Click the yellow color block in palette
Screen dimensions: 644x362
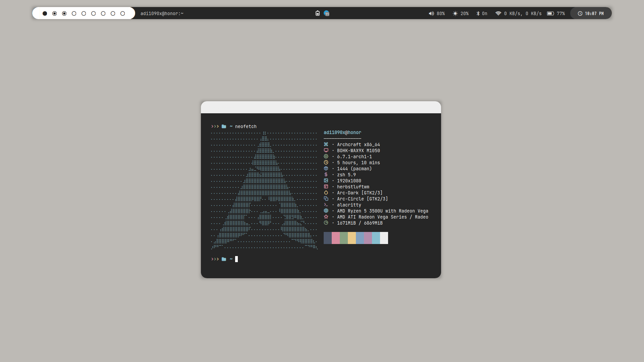[x=352, y=238]
